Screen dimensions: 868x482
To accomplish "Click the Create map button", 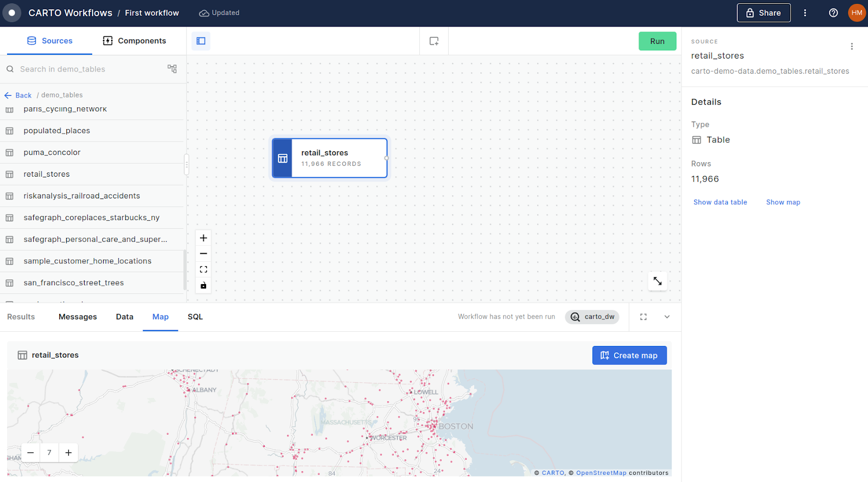I will tap(629, 356).
